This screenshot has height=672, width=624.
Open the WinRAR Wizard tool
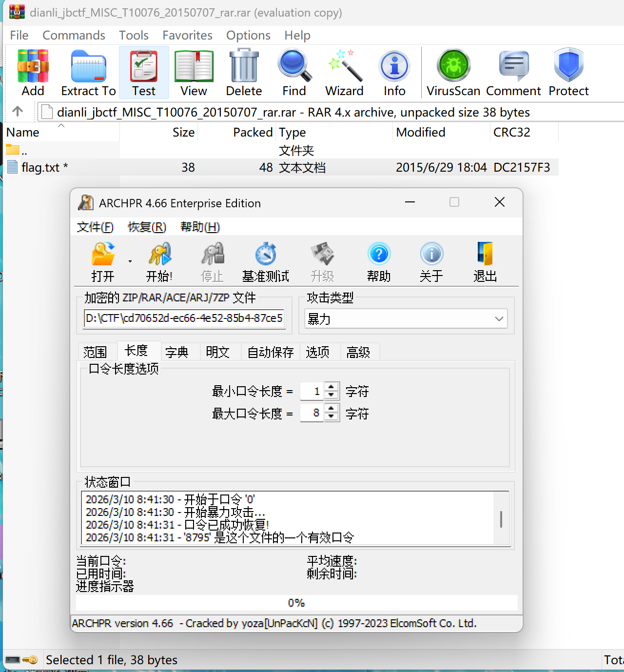pos(345,66)
